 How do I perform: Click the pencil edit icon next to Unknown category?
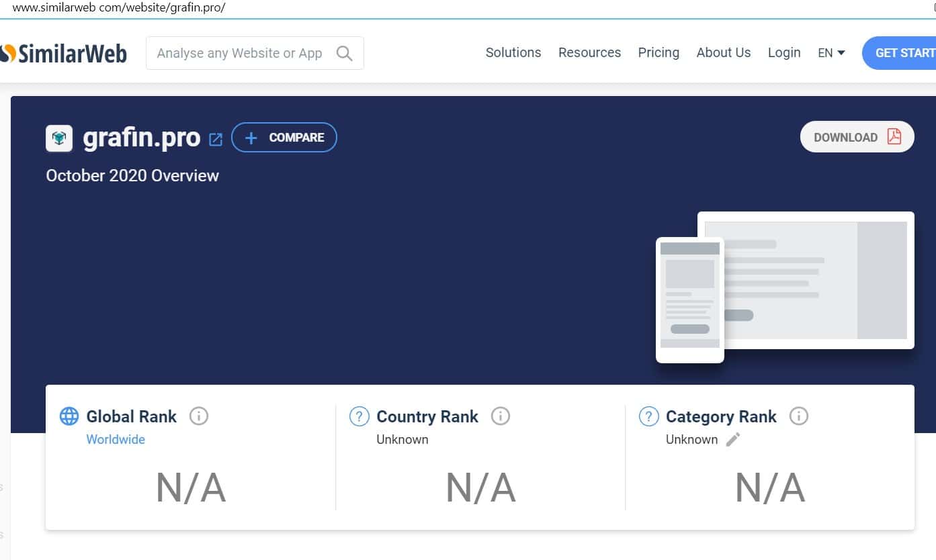[x=733, y=439]
